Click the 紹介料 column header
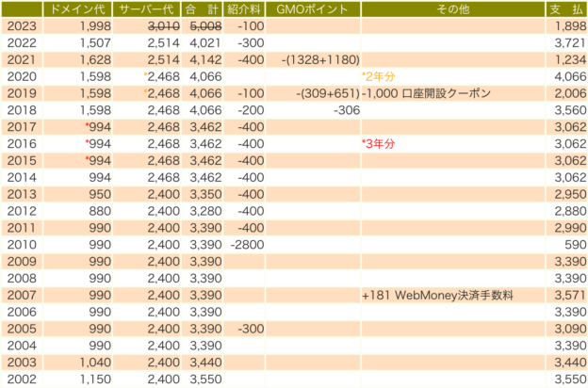This screenshot has width=588, height=388. tap(244, 9)
